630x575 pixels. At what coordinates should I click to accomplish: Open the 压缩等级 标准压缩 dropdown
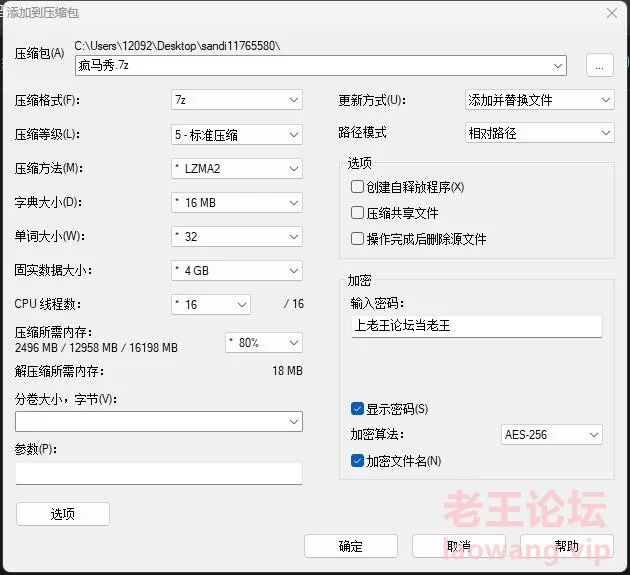237,135
